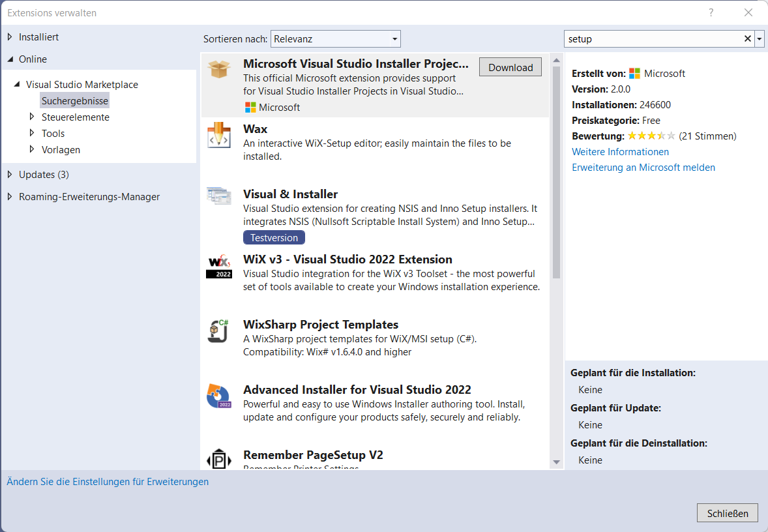This screenshot has width=768, height=532.
Task: Open the search history dropdown arrow
Action: pyautogui.click(x=759, y=38)
